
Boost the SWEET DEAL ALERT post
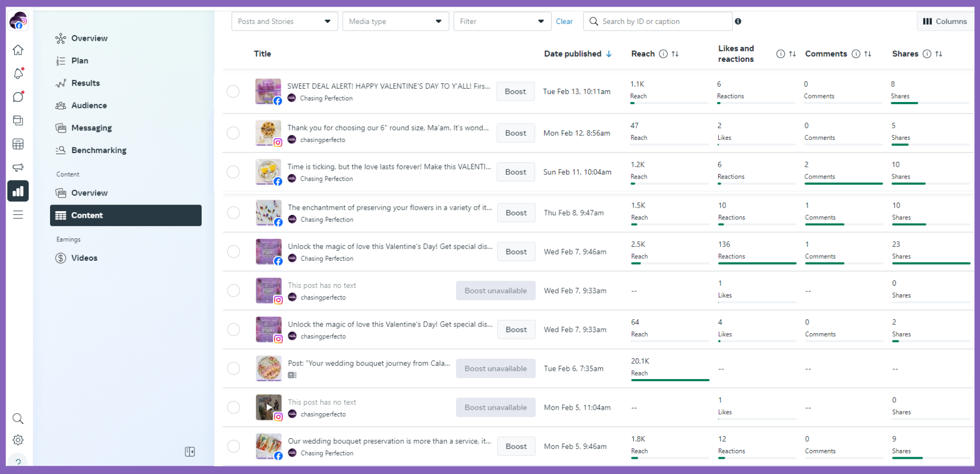pos(515,91)
